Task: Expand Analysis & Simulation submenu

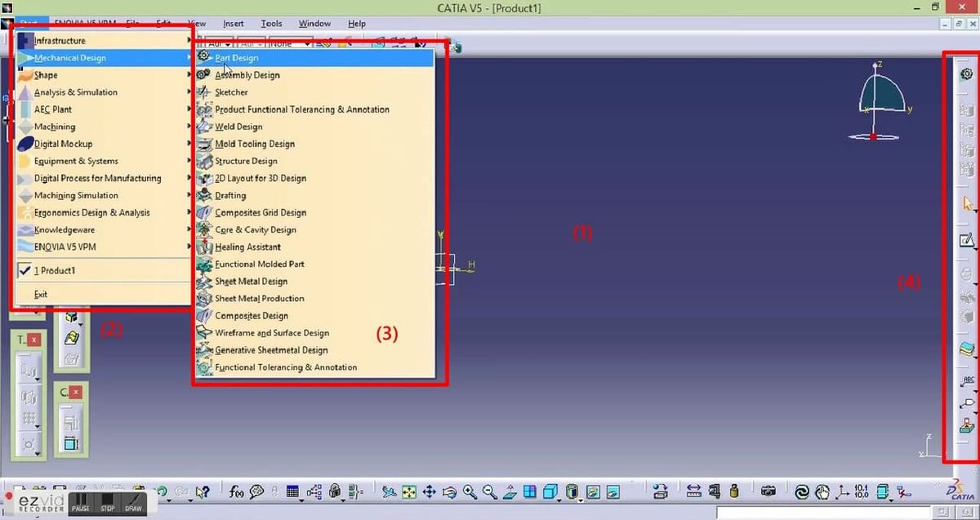Action: tap(104, 92)
